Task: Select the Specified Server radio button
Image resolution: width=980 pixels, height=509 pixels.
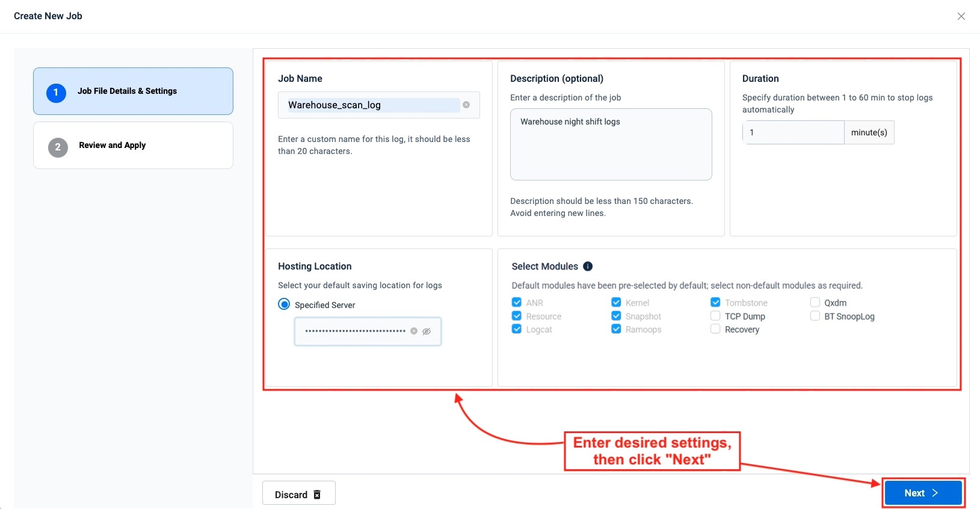Action: 284,304
